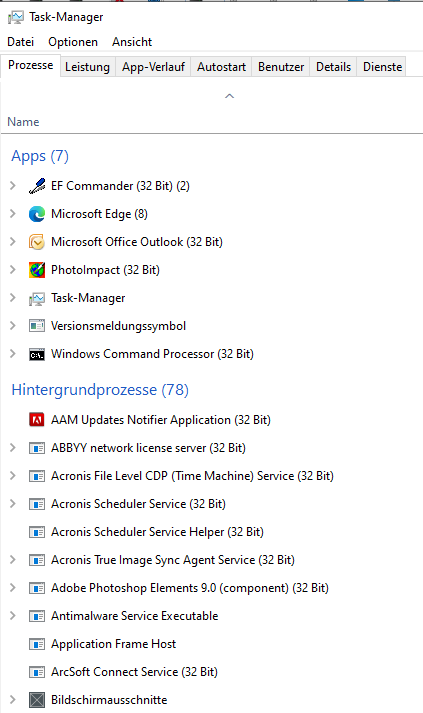
Task: Click the Bildschirmausschnitte icon
Action: pyautogui.click(x=37, y=700)
